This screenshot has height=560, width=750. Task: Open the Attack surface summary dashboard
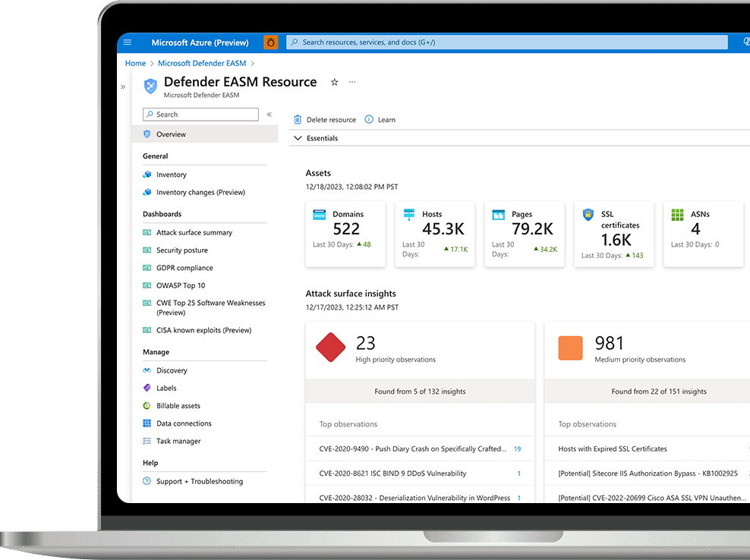[x=194, y=233]
